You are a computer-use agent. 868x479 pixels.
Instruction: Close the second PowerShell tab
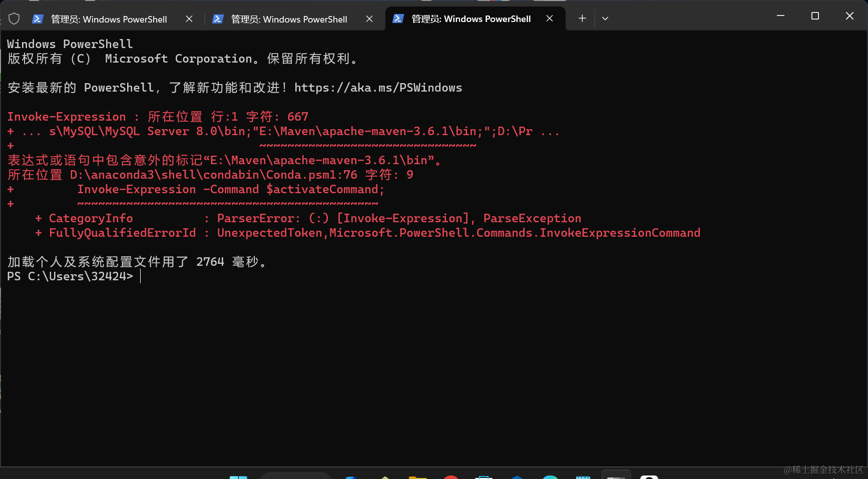[x=369, y=19]
